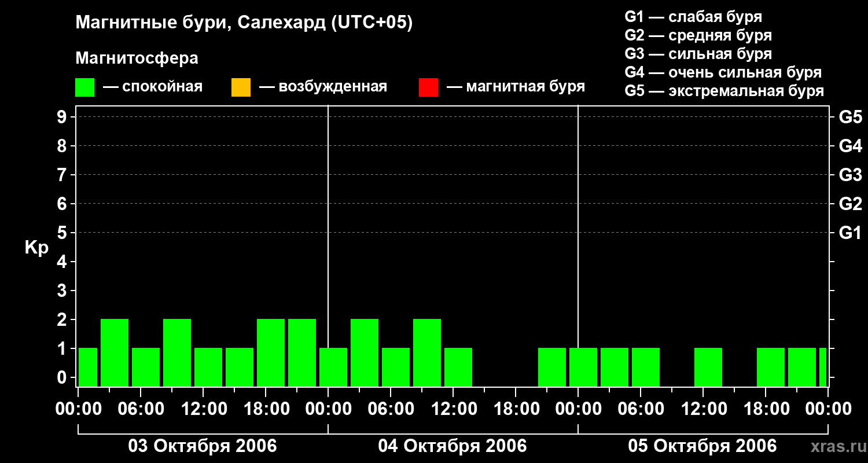This screenshot has width=868, height=463.
Task: Click the G5 mark on the right scale
Action: tap(850, 117)
